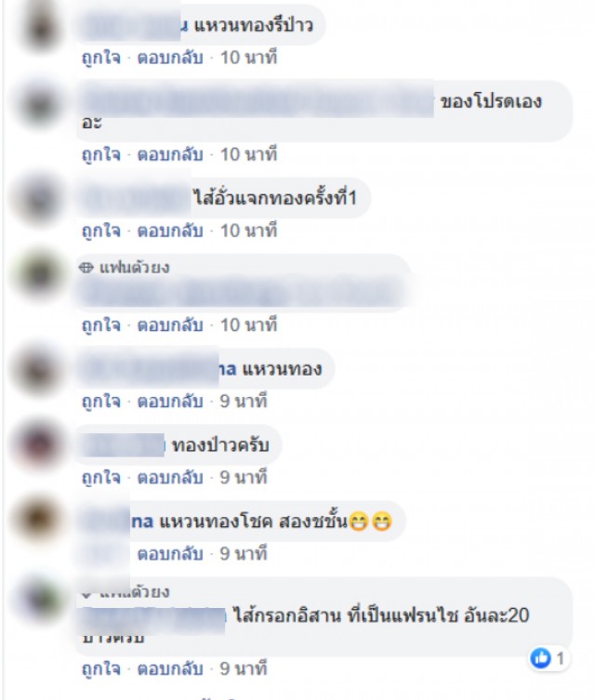Reply to the แหวนทองรีป่าว comment
Image resolution: width=595 pixels, height=700 pixels.
click(x=169, y=58)
